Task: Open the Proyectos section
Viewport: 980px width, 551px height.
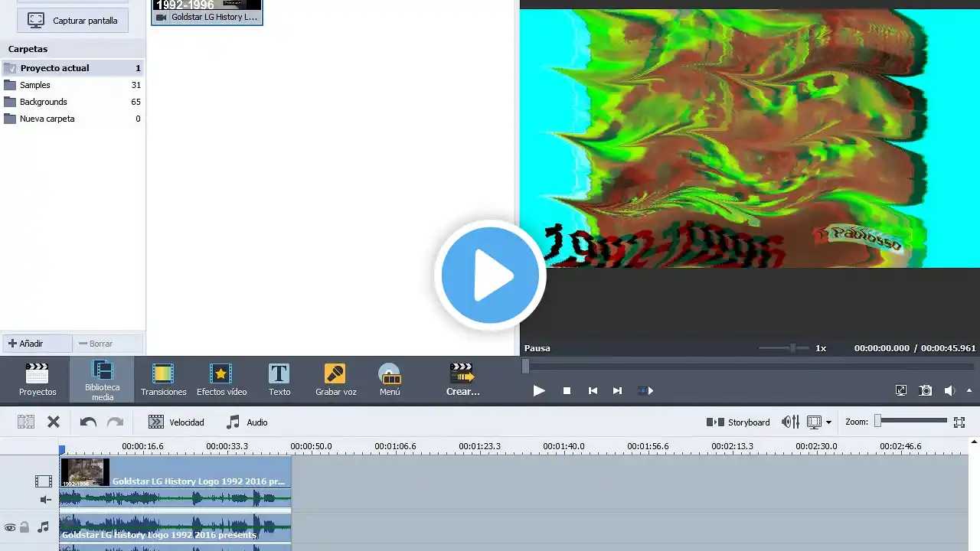Action: pos(38,380)
